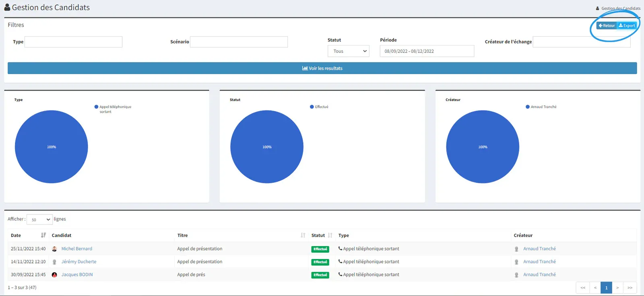
Task: Open the Période date range field
Action: pyautogui.click(x=427, y=51)
